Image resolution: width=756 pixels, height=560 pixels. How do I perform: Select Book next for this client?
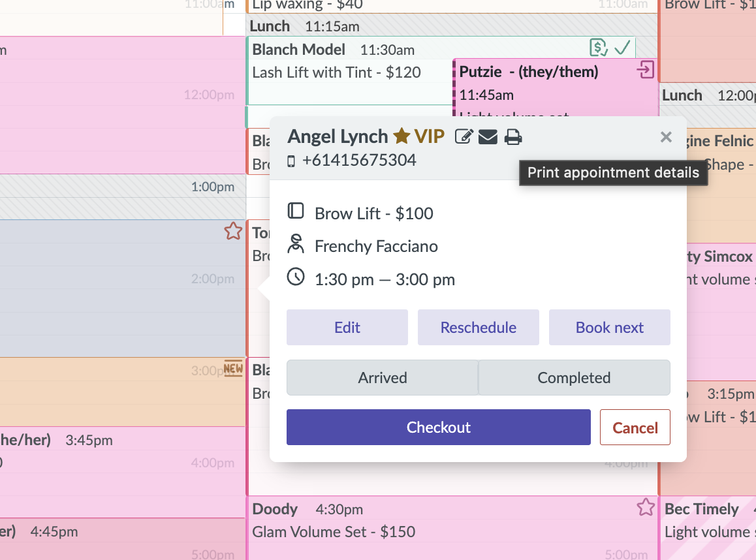(x=609, y=327)
